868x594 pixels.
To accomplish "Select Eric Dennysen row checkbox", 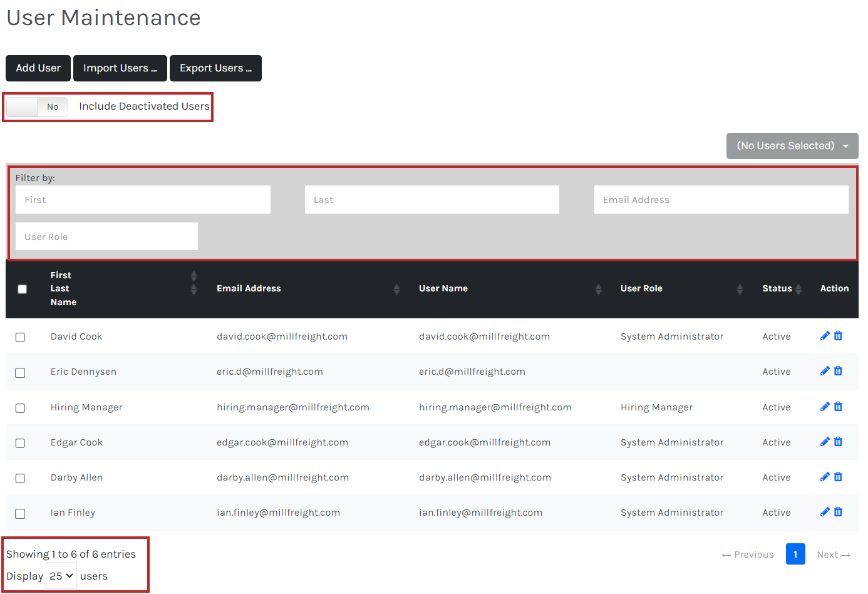I will tap(20, 372).
